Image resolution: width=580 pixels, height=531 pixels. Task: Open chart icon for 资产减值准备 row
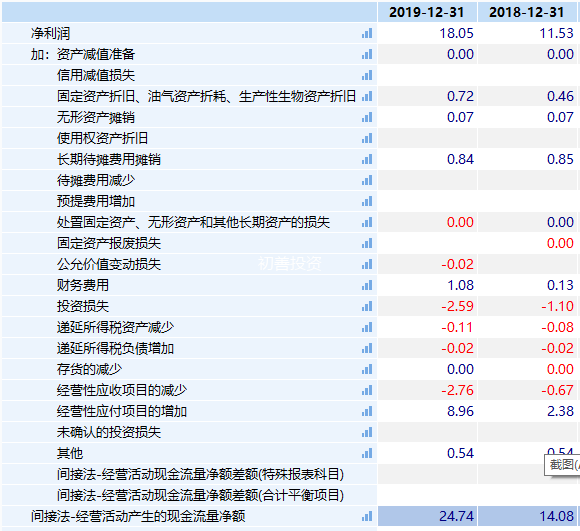pyautogui.click(x=367, y=54)
